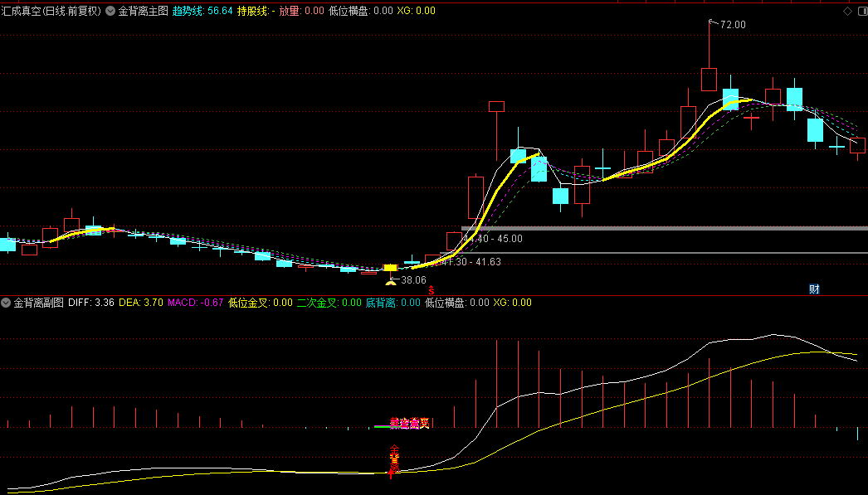Toggle the side panel icon at top-right edge
This screenshot has width=868, height=495.
click(863, 11)
